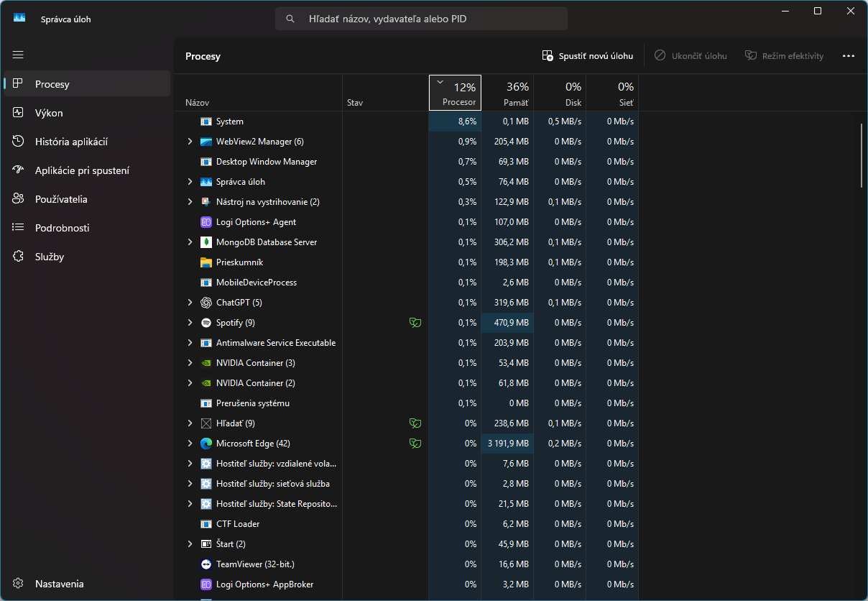The image size is (868, 601).
Task: Click the Prieskumník folder icon
Action: tap(206, 262)
